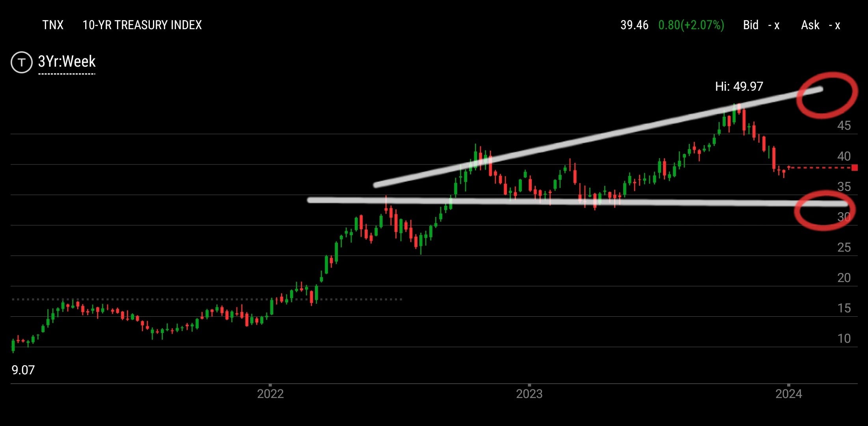The image size is (868, 426).
Task: Tap the circled T chart style icon
Action: tap(22, 62)
